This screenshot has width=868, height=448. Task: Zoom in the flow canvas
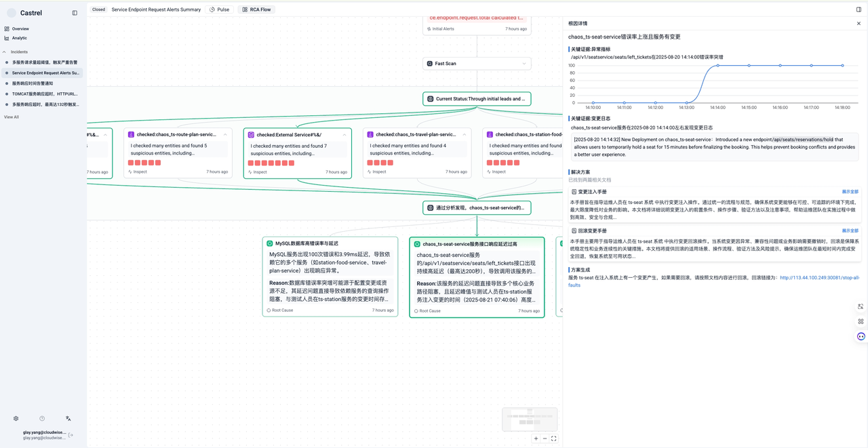click(x=536, y=439)
